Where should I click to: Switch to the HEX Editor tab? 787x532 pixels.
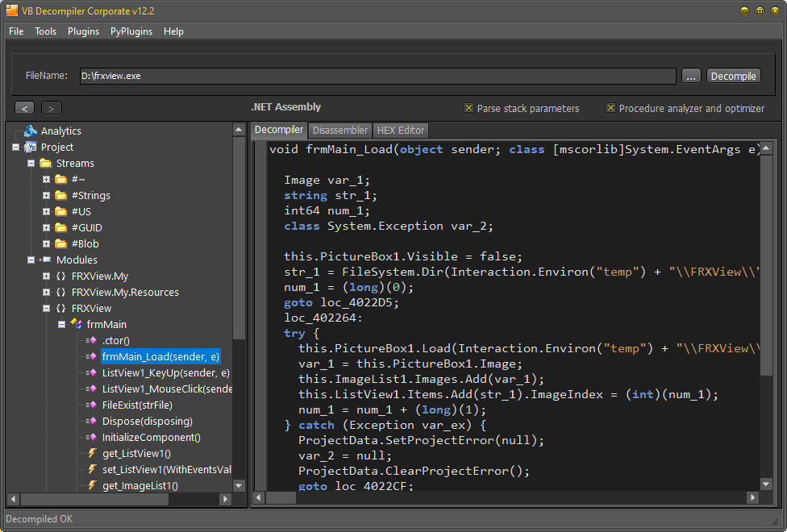click(x=401, y=131)
